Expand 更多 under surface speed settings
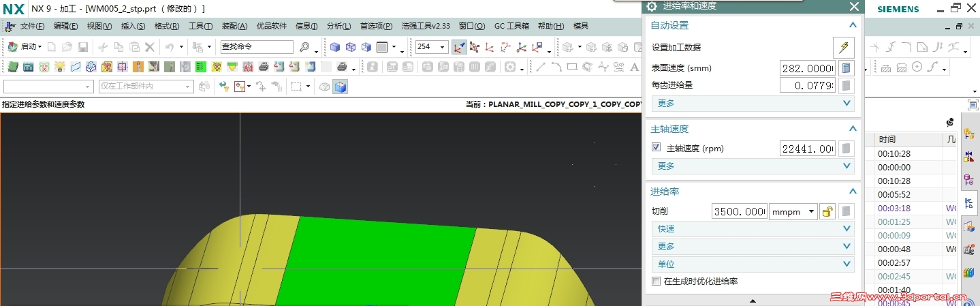 tap(753, 104)
